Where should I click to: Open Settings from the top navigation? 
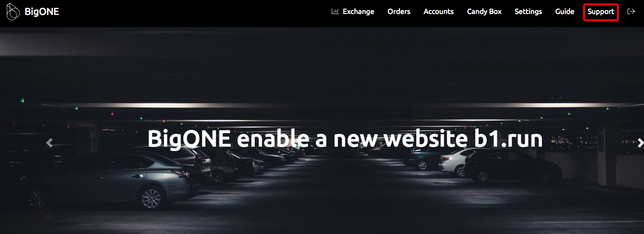[x=528, y=12]
